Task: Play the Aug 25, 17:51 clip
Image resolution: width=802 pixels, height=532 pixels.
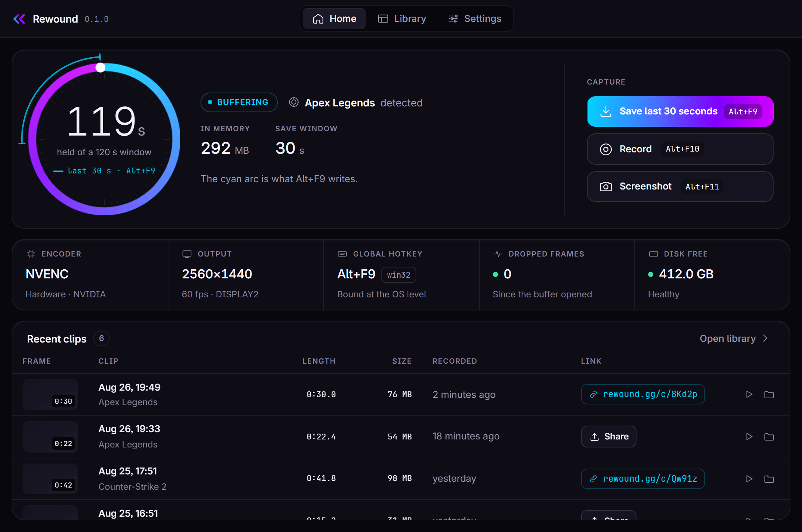Action: (x=749, y=479)
